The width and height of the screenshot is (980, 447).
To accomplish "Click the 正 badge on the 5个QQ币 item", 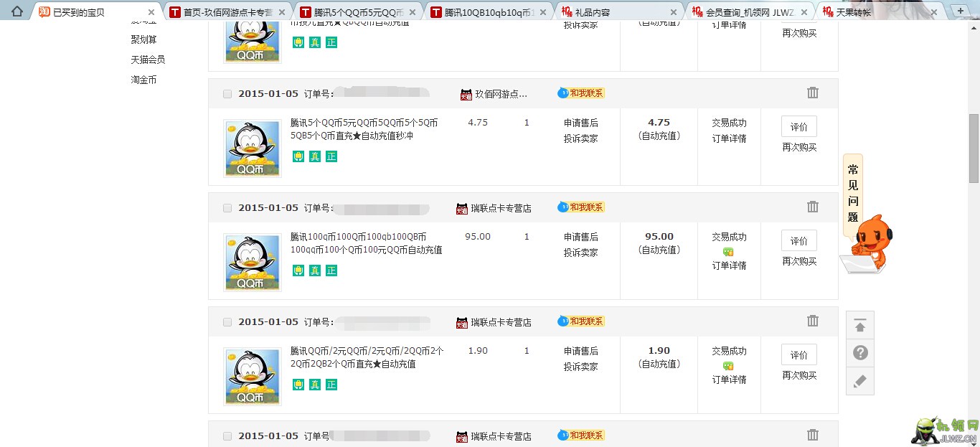I will click(x=331, y=156).
